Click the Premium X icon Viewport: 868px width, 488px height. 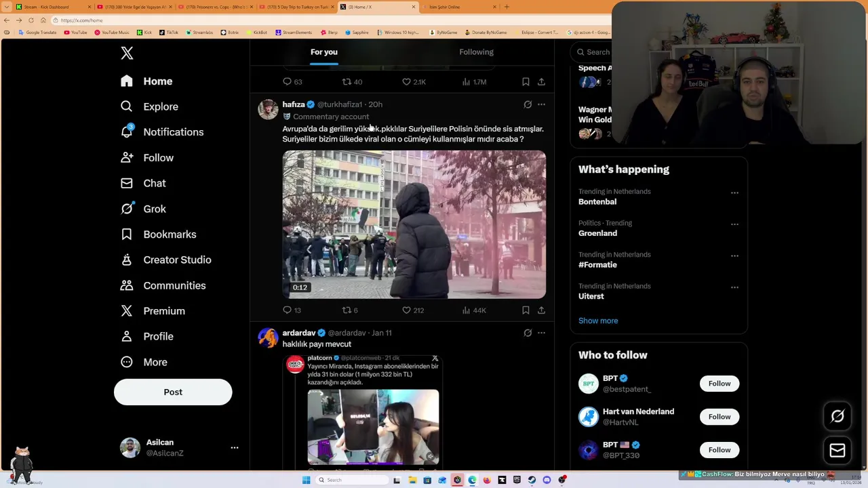tap(127, 311)
